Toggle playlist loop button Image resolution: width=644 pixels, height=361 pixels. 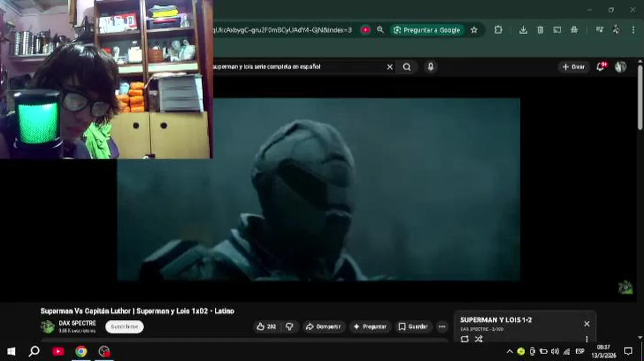pos(465,339)
